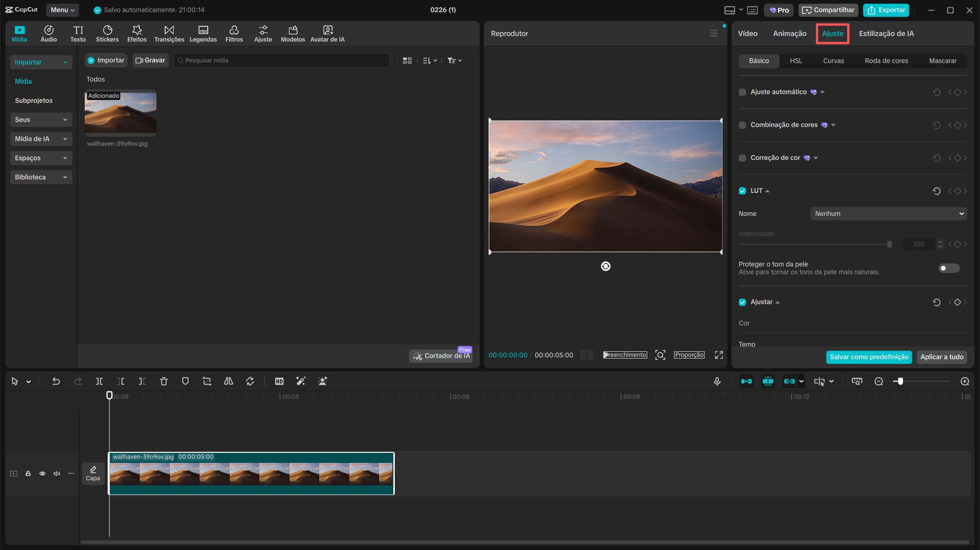Collapse the Importar section

pyautogui.click(x=41, y=62)
